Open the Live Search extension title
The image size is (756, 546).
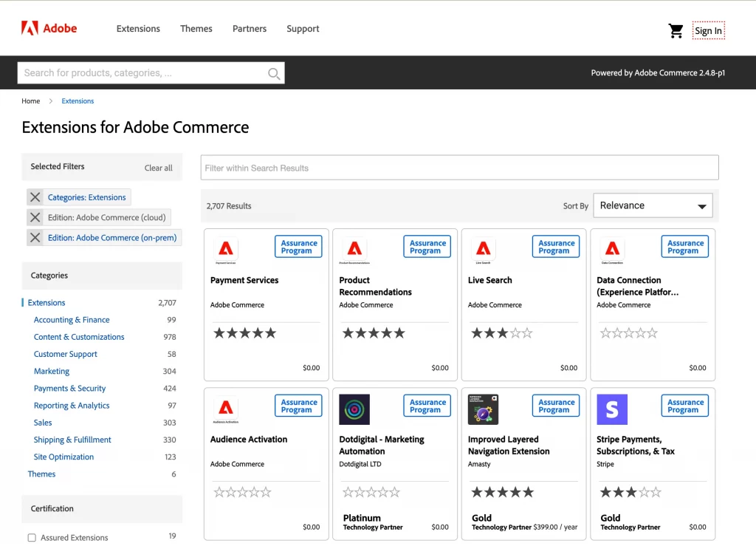(490, 280)
